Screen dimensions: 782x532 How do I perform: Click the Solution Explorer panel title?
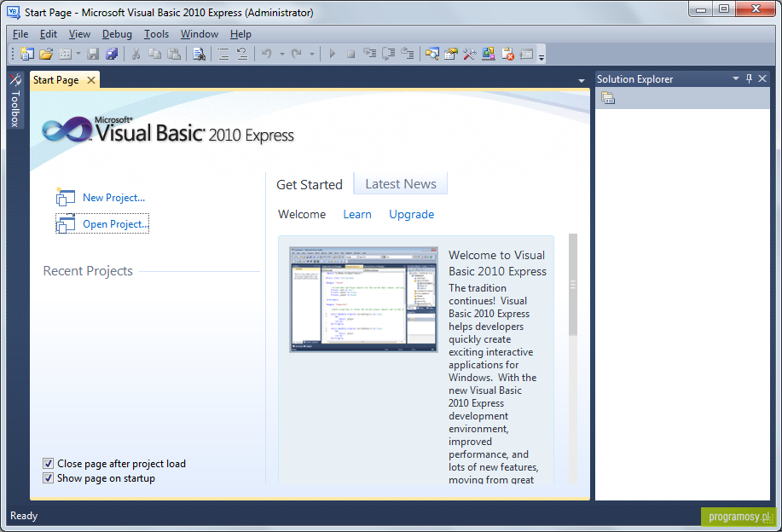(x=634, y=78)
